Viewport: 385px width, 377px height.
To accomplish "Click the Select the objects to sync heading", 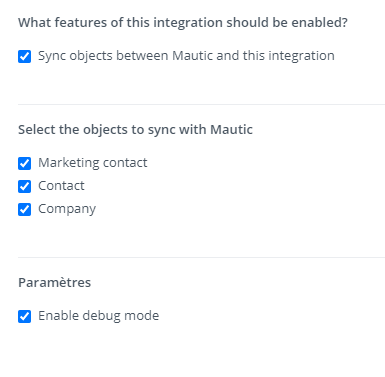I will 135,130.
